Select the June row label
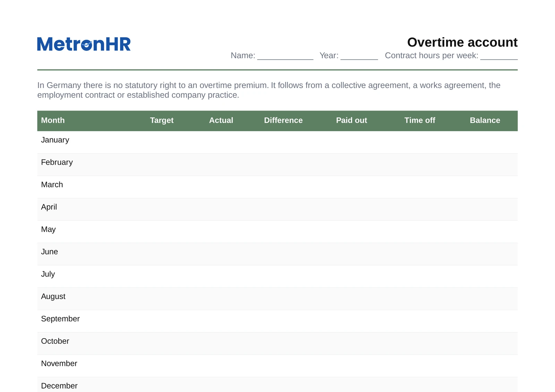Screen dimensions: 555x392 49,252
